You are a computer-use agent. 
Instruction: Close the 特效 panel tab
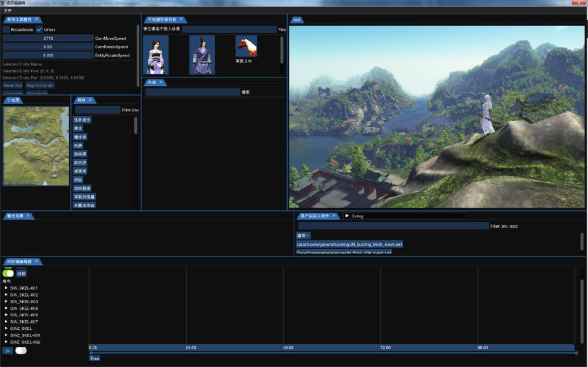pos(91,100)
